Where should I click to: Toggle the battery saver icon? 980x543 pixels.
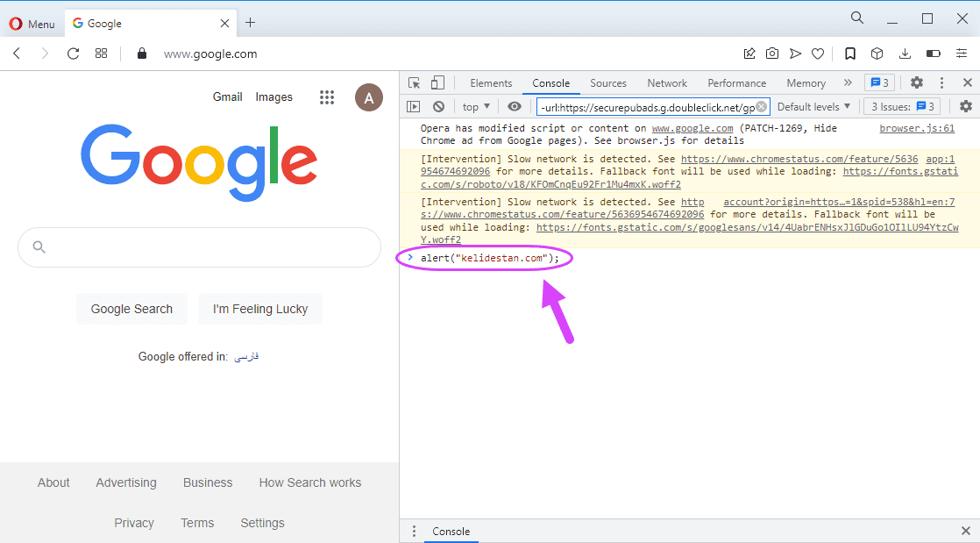934,54
